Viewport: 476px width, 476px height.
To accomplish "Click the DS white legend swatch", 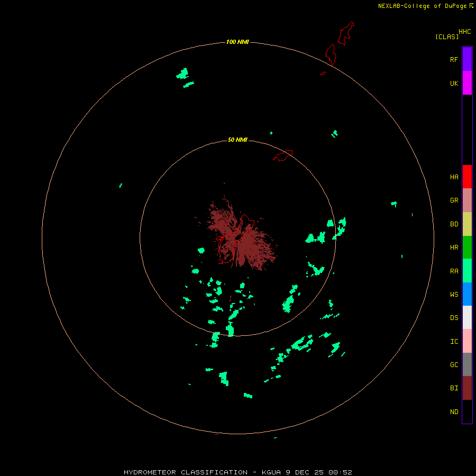I will tap(467, 317).
